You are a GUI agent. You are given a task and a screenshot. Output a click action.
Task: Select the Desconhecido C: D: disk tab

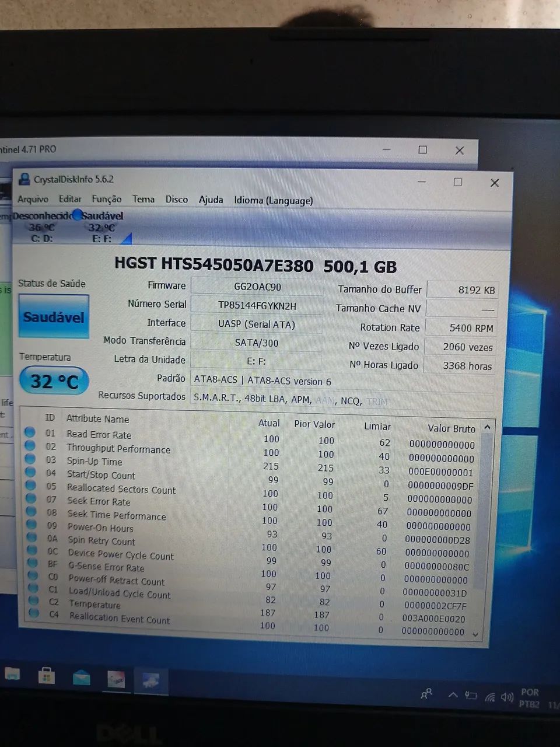(x=42, y=227)
